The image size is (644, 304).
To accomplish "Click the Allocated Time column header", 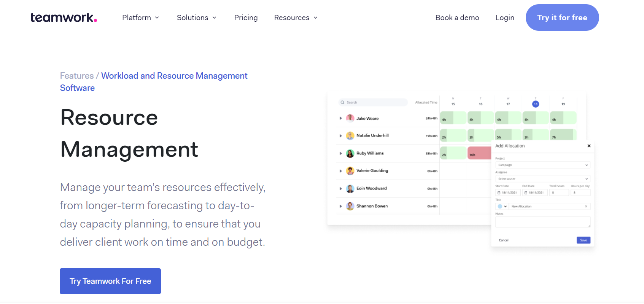I will click(426, 102).
